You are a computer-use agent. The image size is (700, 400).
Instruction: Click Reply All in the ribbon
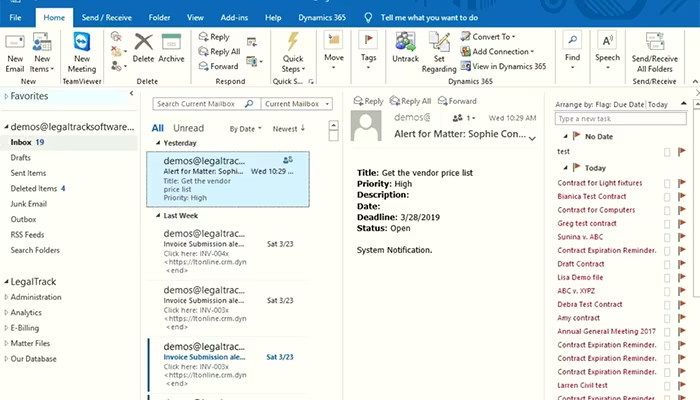pos(219,51)
